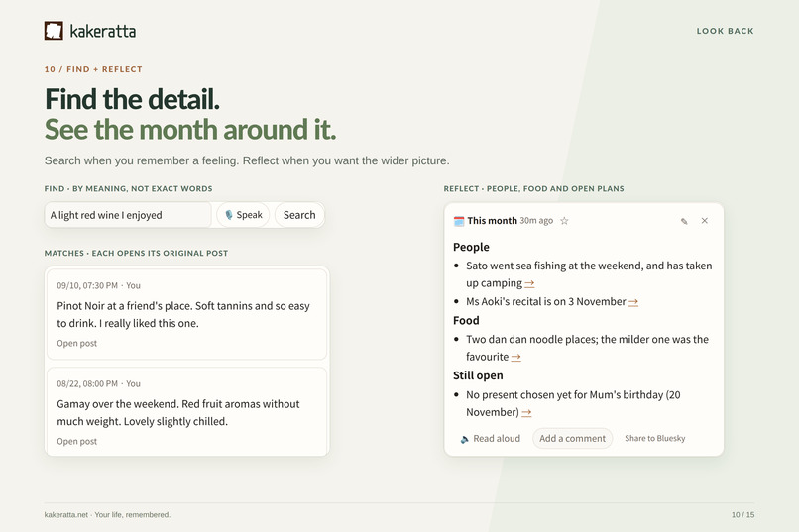Screen dimensions: 799x532
Task: Click the Sato went sea fishing bullet
Action: tap(589, 274)
